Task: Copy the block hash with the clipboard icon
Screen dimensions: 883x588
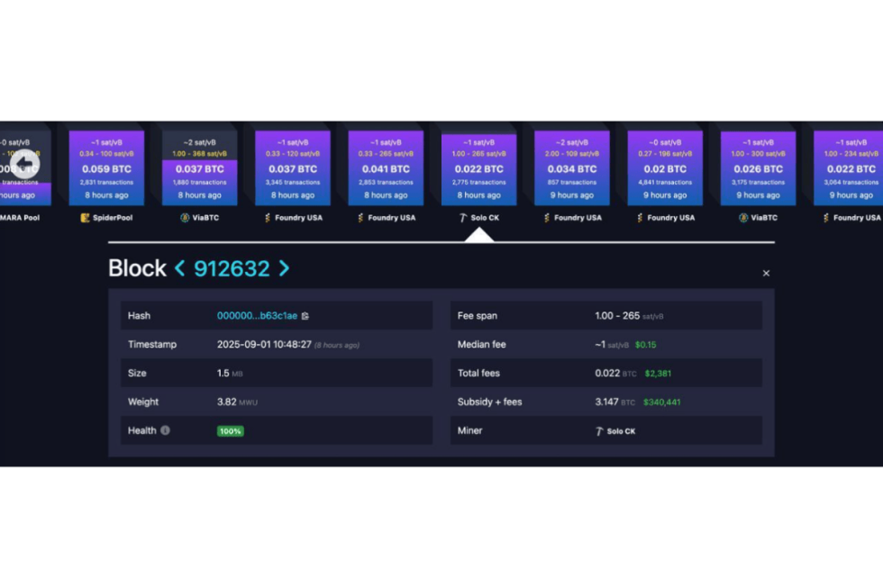Action: (305, 316)
